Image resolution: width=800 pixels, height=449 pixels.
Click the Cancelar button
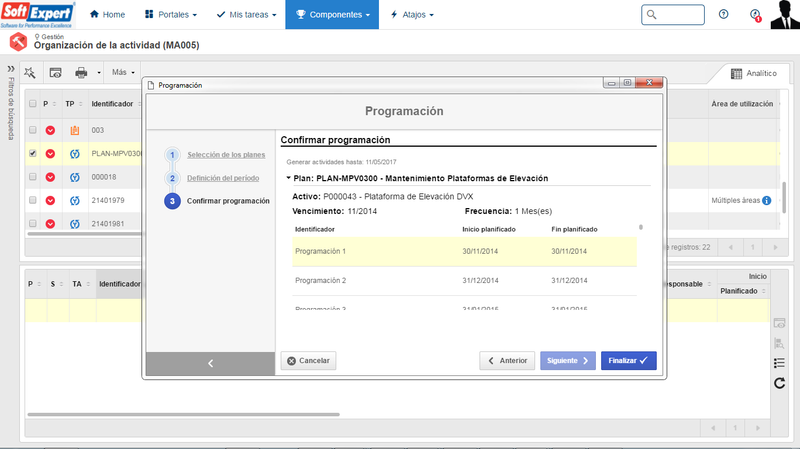(308, 361)
